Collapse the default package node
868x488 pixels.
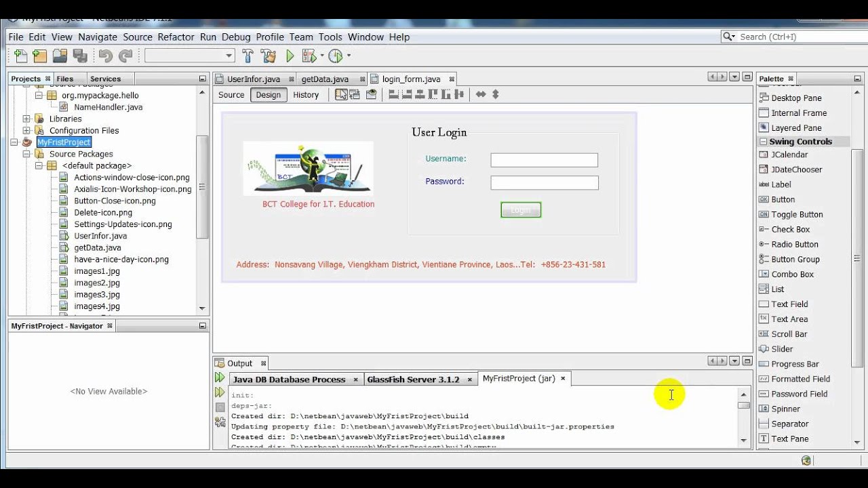click(x=39, y=165)
